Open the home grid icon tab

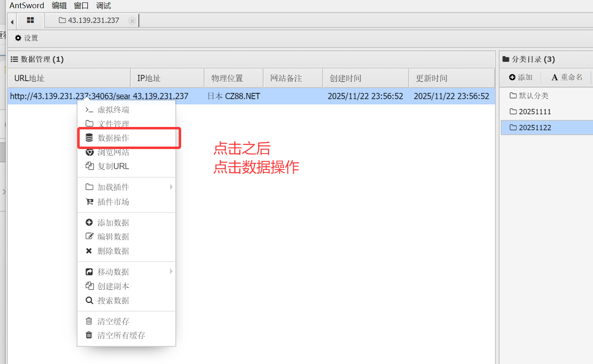point(30,20)
